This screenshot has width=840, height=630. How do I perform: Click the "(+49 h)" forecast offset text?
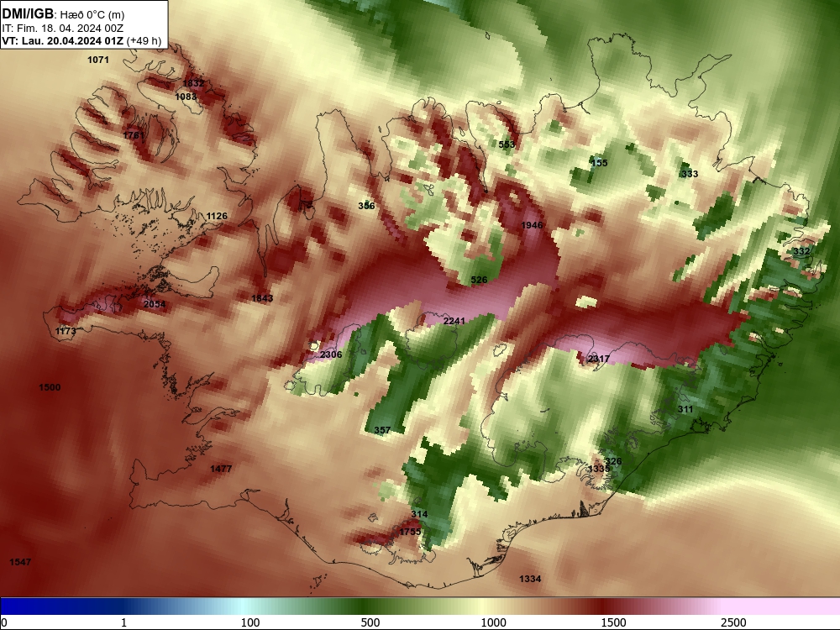tap(144, 40)
